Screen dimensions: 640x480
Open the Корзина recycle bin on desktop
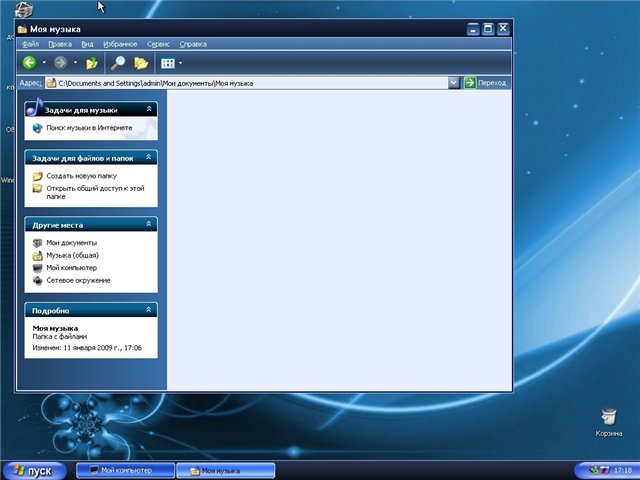click(609, 422)
